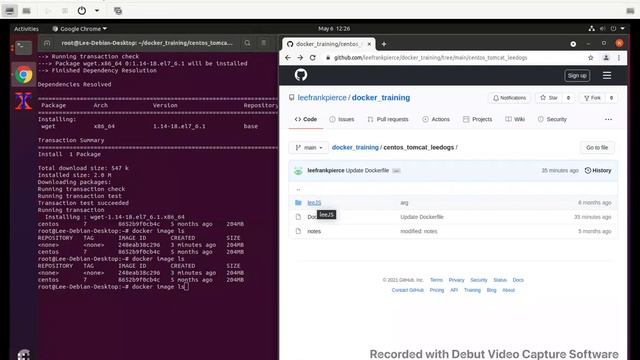Click docker_training breadcrumb link
Viewport: 640px width, 360px height.
click(x=355, y=147)
